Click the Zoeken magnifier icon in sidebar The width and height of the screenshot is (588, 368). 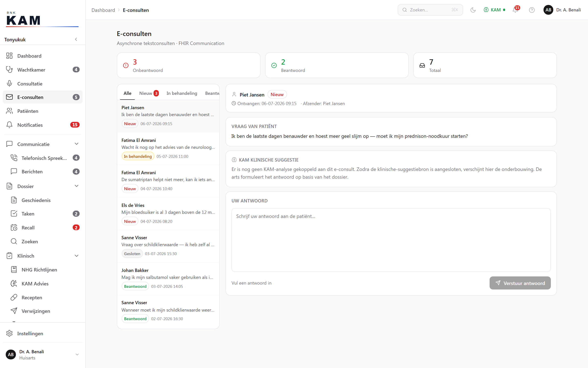click(14, 241)
